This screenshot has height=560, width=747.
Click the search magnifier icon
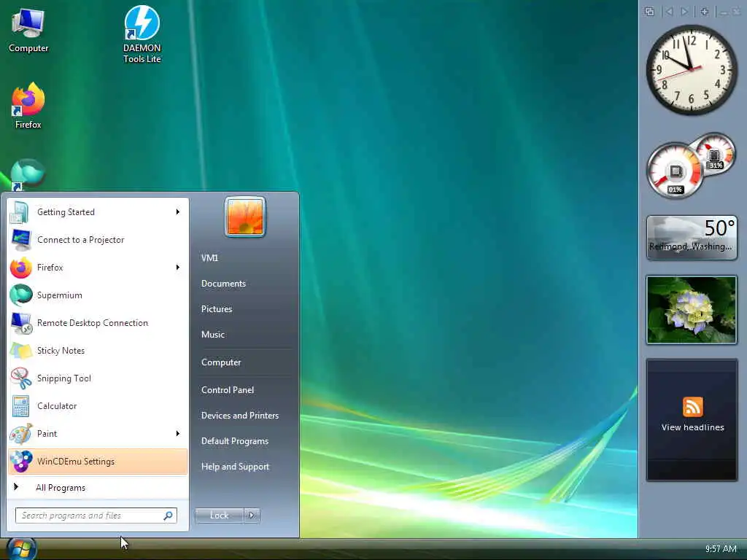pyautogui.click(x=168, y=516)
